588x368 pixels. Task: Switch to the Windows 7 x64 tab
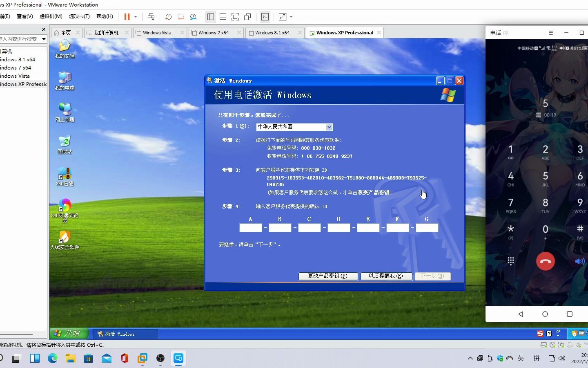point(214,33)
